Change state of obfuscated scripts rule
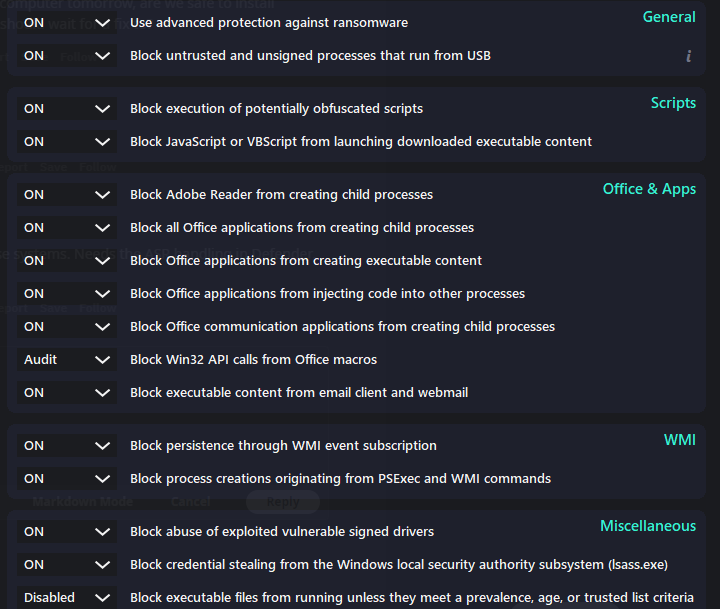The image size is (720, 609). (67, 109)
